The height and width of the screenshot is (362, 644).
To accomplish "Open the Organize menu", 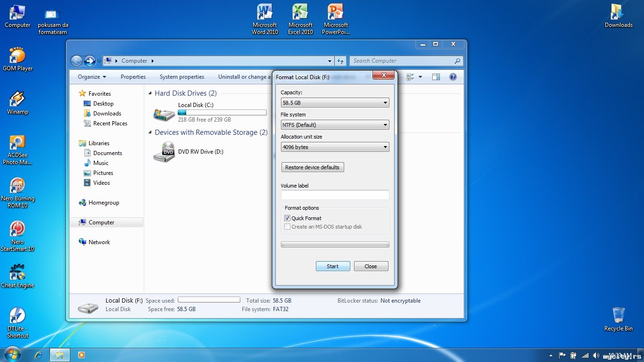I will pos(91,77).
